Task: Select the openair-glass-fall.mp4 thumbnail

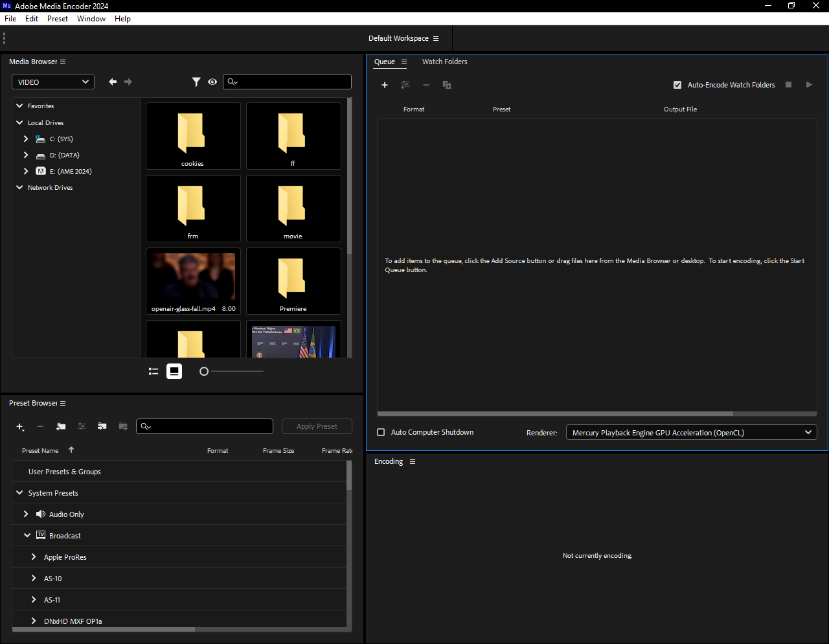Action: tap(193, 281)
